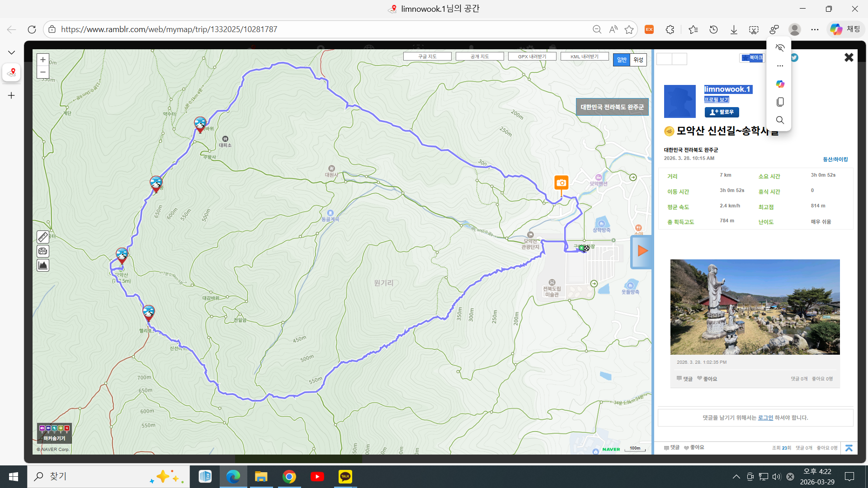Screen dimensions: 868x488
Task: Open the Buddha statue photo thumbnail
Action: tap(755, 307)
